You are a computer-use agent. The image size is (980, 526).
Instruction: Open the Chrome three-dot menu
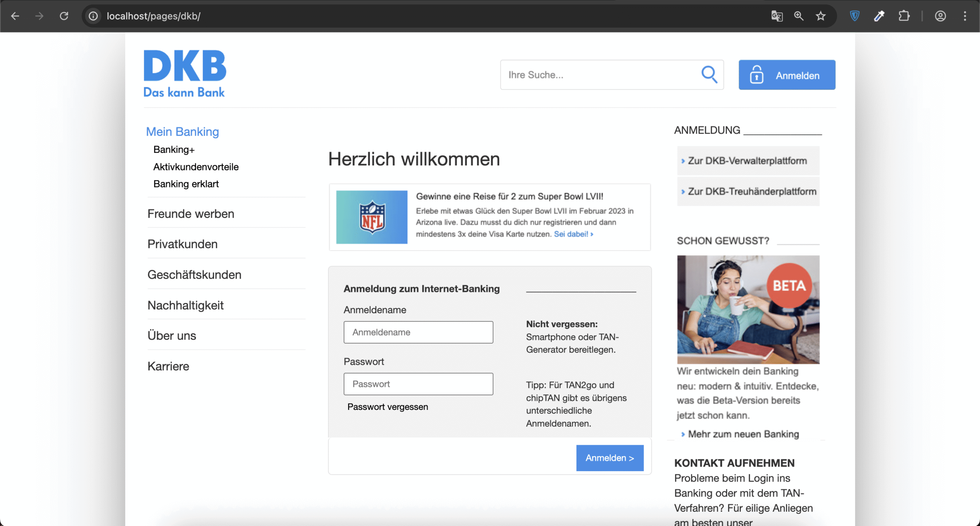coord(965,16)
